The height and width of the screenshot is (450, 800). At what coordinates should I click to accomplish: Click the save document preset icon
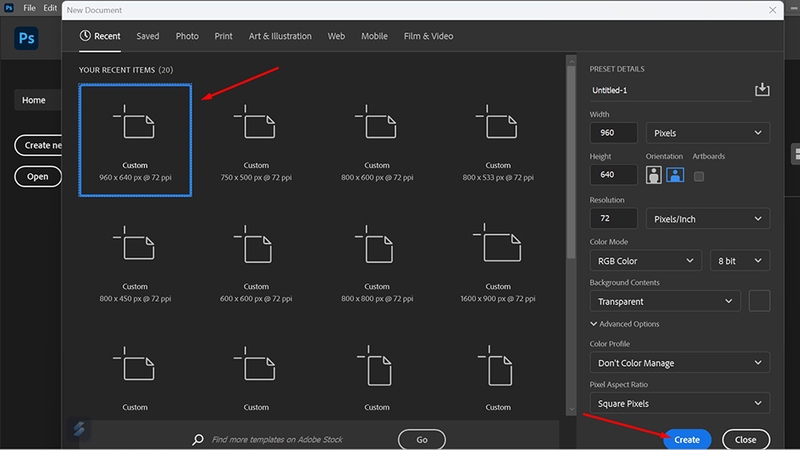pyautogui.click(x=762, y=89)
